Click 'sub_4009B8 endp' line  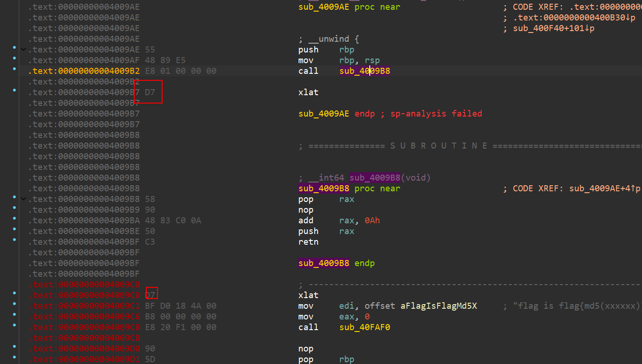point(336,263)
